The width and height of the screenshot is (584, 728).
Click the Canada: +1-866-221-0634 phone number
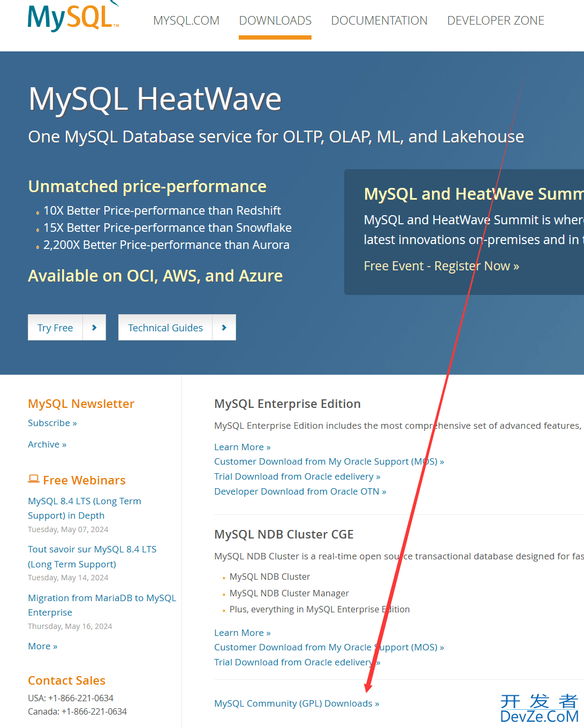[x=77, y=711]
